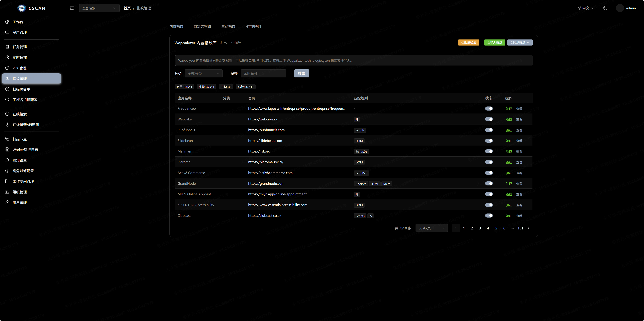
Task: Open 子域名扫描配置 subdomain scan config in the sidebar
Action: 31,100
